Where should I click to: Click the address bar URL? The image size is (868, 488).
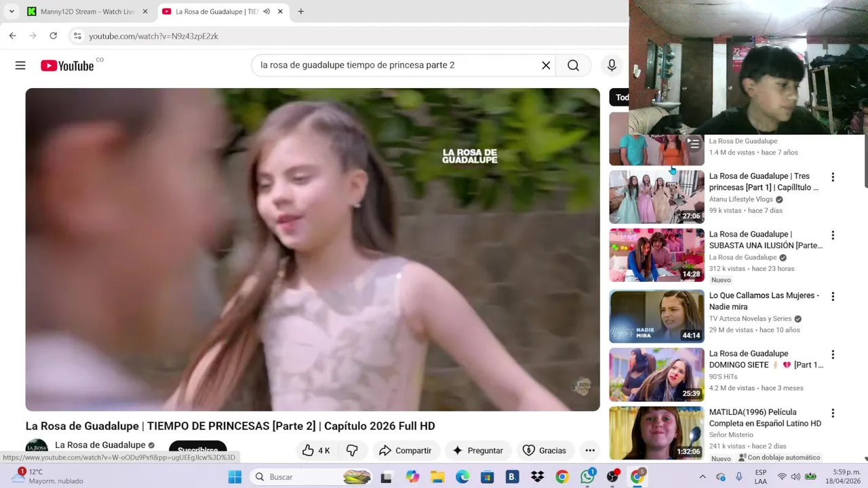coord(153,36)
